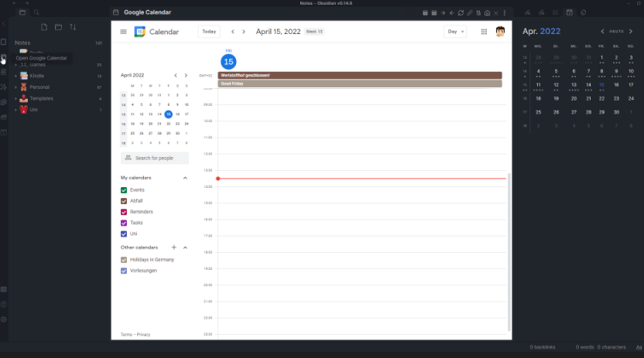Open daily note ribbon calendar icon
This screenshot has height=358, width=644.
(4, 132)
